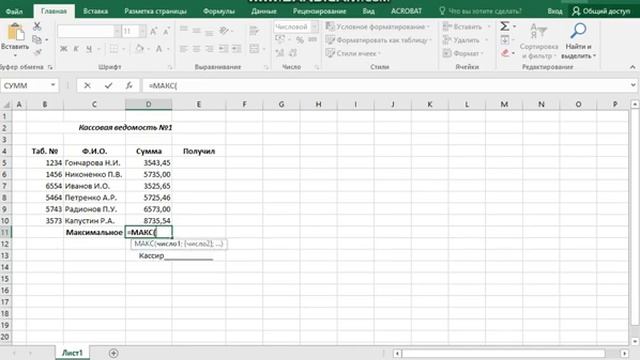Viewport: 640px width, 360px height.
Task: Switch to the Разметка страницы tab
Action: 156,11
